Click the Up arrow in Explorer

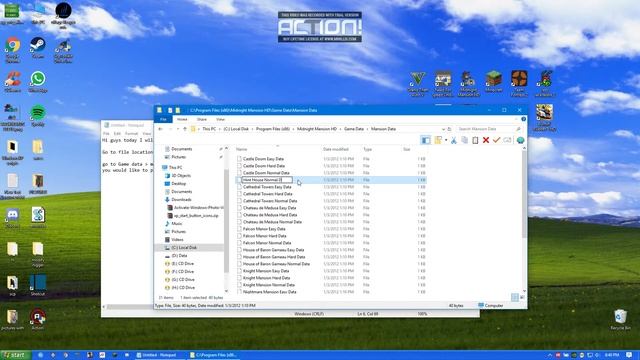pyautogui.click(x=184, y=129)
